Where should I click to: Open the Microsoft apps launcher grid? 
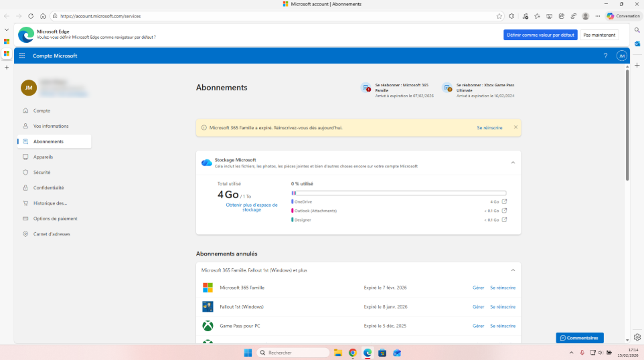pyautogui.click(x=22, y=56)
